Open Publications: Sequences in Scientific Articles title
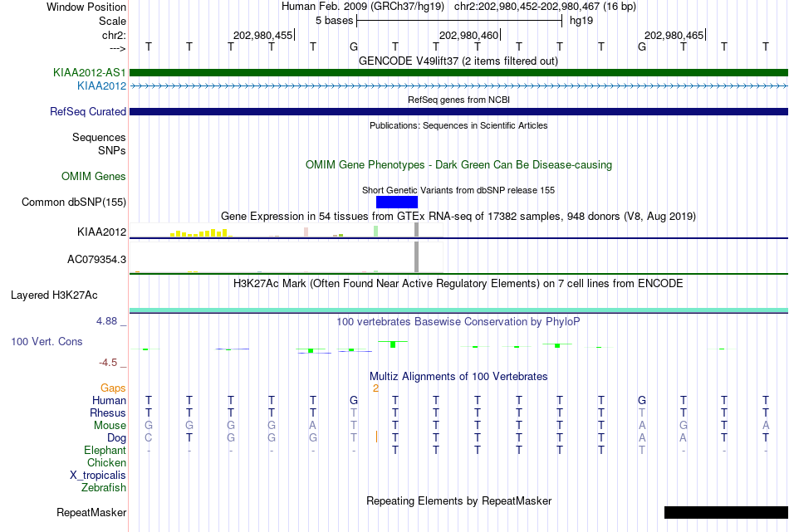Screen dimensions: 789x532 tap(458, 125)
